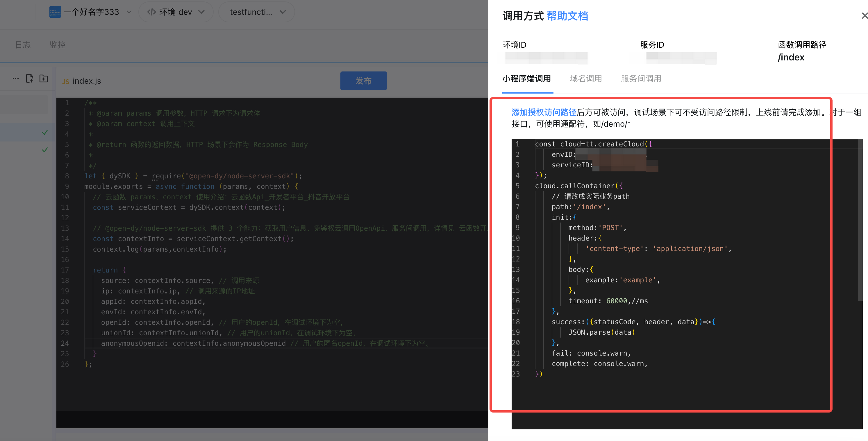Click the first green checkmark in file list

pyautogui.click(x=45, y=132)
